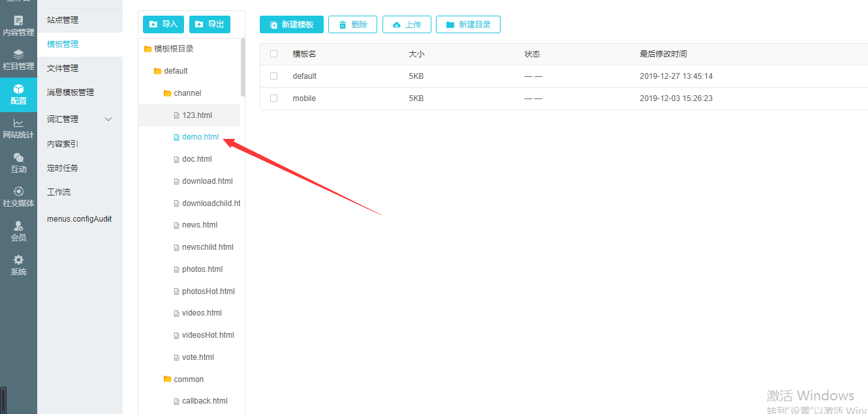868x414 pixels.
Task: Click the 导出 export button
Action: [x=209, y=24]
